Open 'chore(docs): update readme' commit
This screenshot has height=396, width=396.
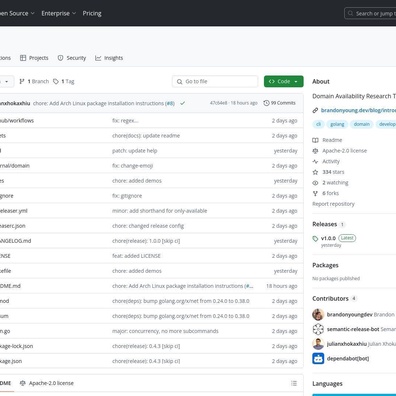146,136
